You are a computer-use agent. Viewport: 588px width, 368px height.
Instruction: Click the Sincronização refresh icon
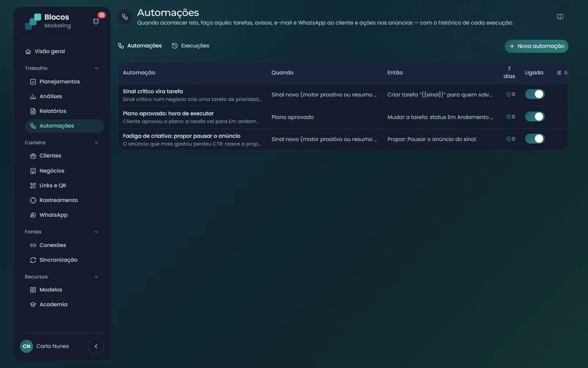33,260
